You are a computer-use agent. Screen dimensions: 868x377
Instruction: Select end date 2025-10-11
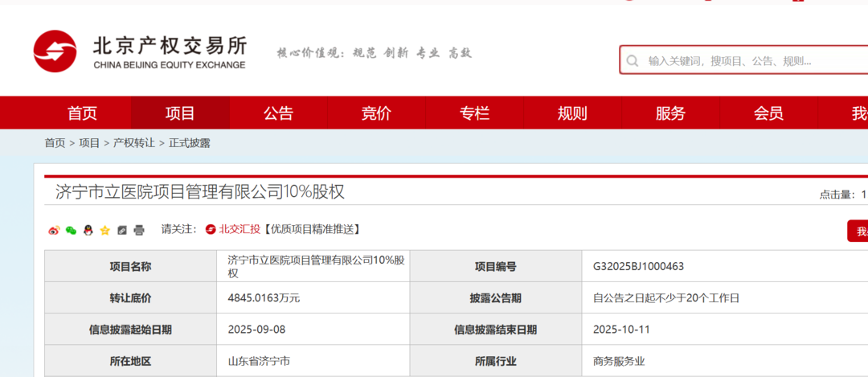[621, 330]
